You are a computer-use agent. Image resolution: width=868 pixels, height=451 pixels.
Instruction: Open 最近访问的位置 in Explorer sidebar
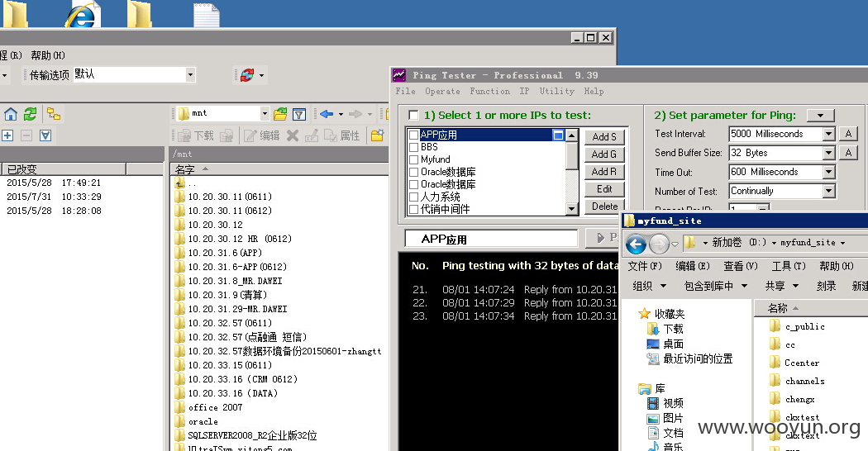coord(689,358)
